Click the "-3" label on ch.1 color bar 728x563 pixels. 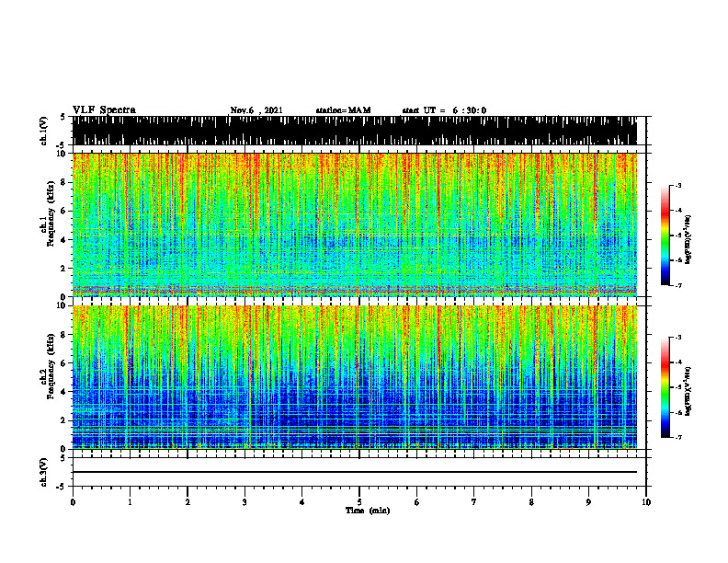click(677, 186)
